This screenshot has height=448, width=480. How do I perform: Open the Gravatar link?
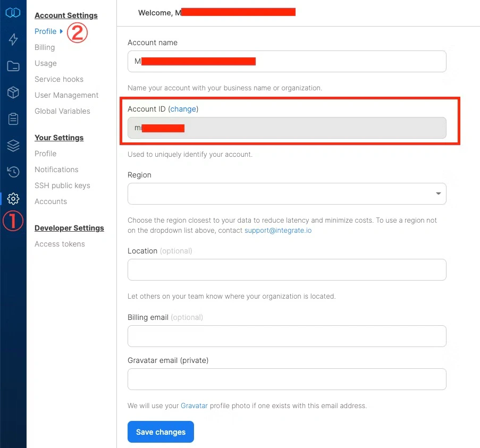click(194, 405)
